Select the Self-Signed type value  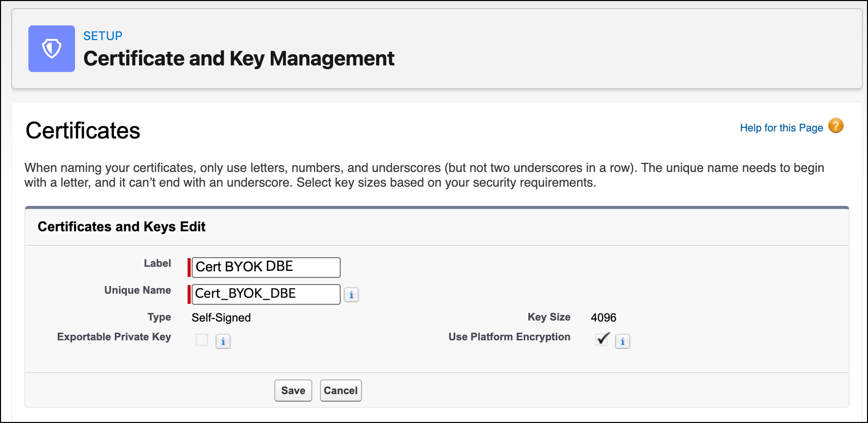pyautogui.click(x=221, y=318)
